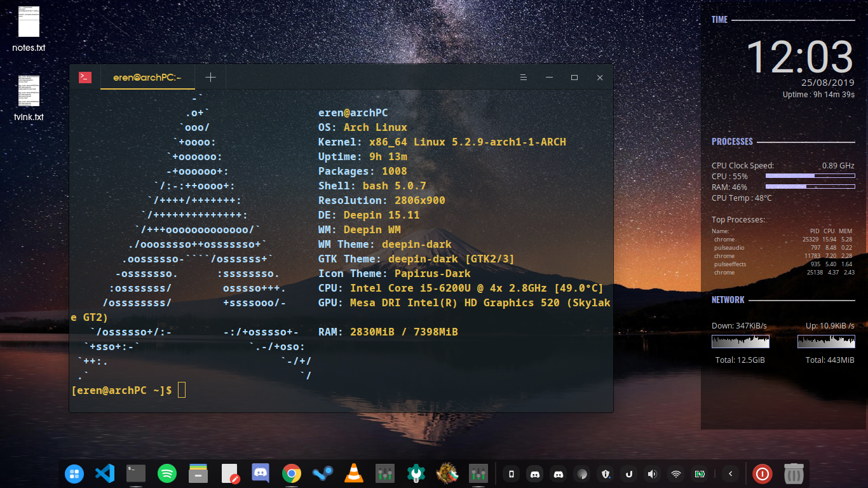Screen dimensions: 868x488
Task: Click the "Total: 443MiB" upload total
Action: (x=830, y=360)
